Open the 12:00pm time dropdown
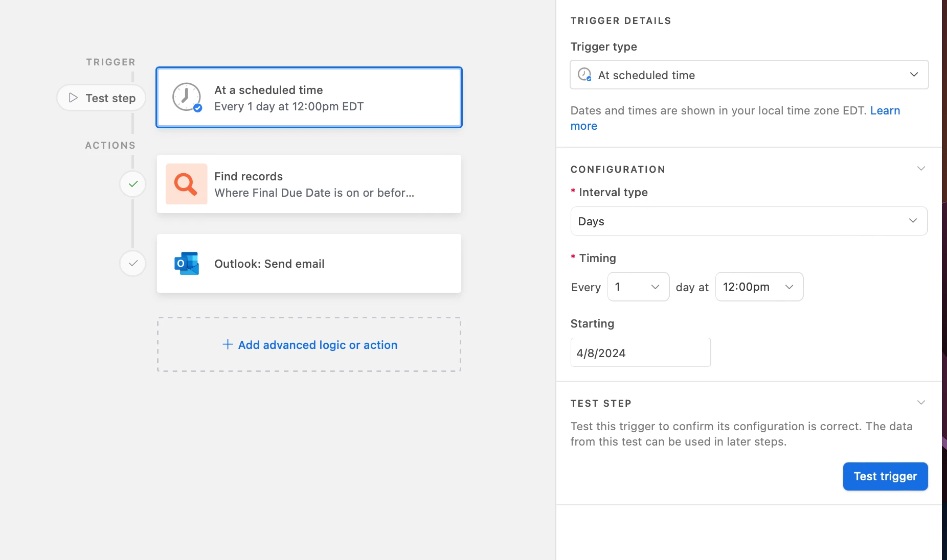Viewport: 947px width, 560px height. (x=759, y=287)
